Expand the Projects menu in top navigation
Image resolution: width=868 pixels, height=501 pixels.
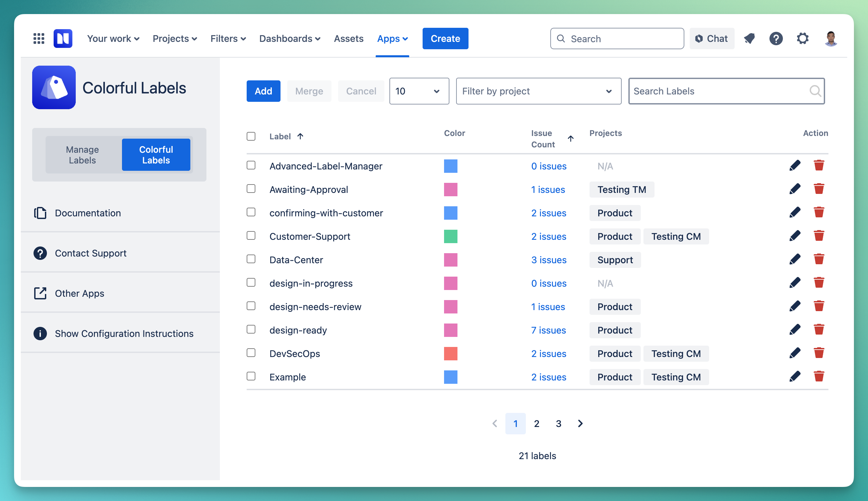[x=175, y=38]
